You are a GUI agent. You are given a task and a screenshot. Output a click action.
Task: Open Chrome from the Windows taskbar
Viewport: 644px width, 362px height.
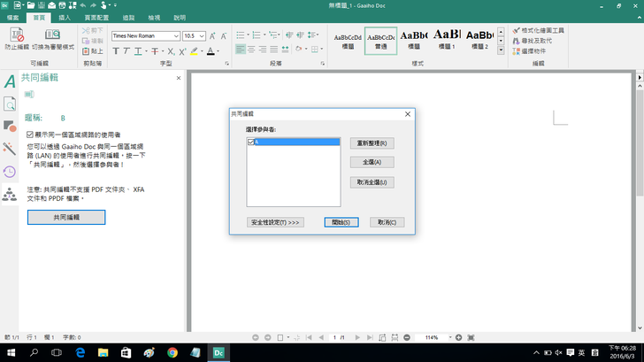pyautogui.click(x=172, y=352)
